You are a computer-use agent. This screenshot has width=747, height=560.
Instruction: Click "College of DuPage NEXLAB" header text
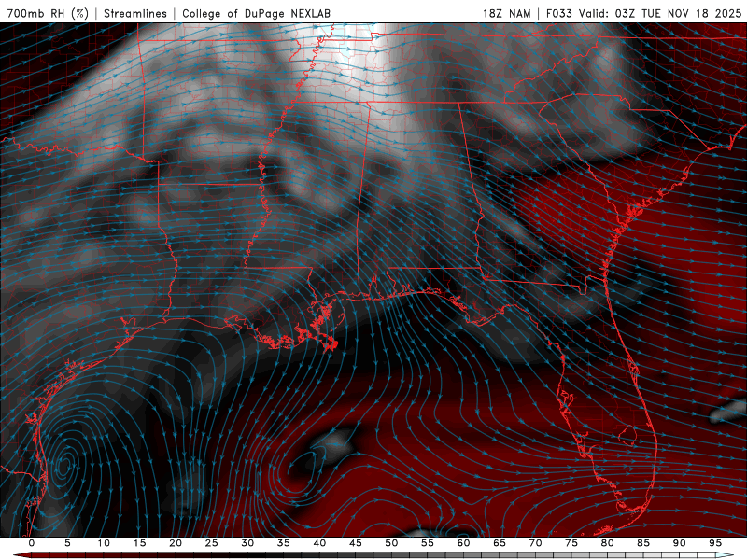pyautogui.click(x=256, y=13)
